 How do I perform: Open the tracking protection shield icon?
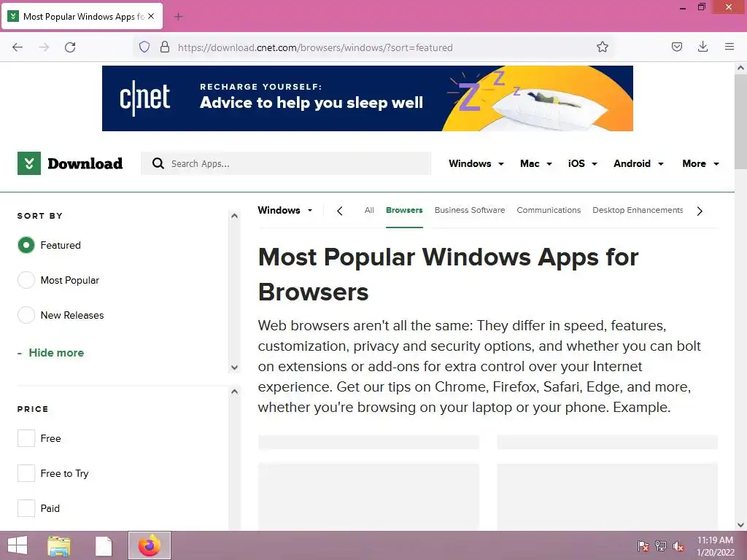pos(144,47)
